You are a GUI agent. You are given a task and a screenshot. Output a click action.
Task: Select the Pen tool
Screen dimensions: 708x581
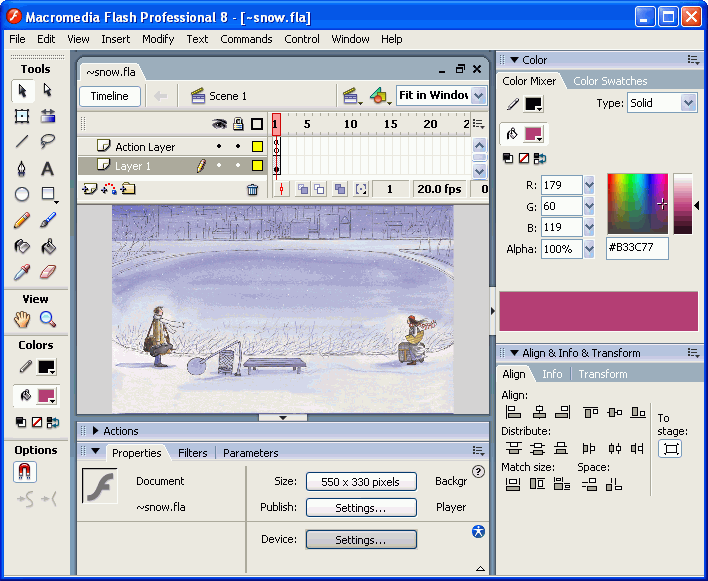click(22, 169)
